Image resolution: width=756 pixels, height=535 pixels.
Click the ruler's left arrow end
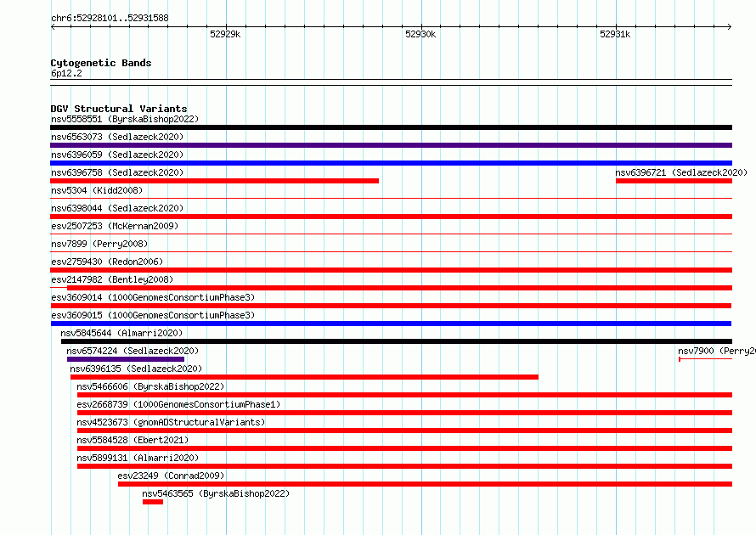pyautogui.click(x=53, y=26)
